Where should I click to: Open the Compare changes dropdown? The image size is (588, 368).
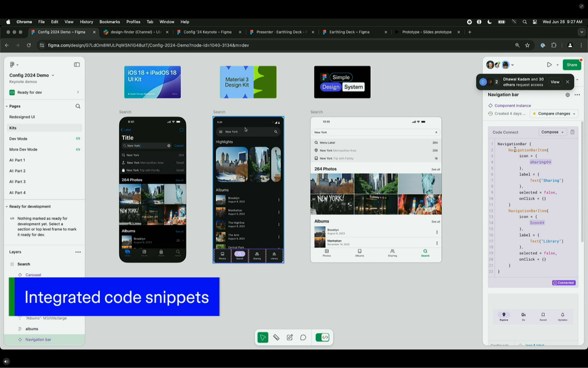pos(554,114)
